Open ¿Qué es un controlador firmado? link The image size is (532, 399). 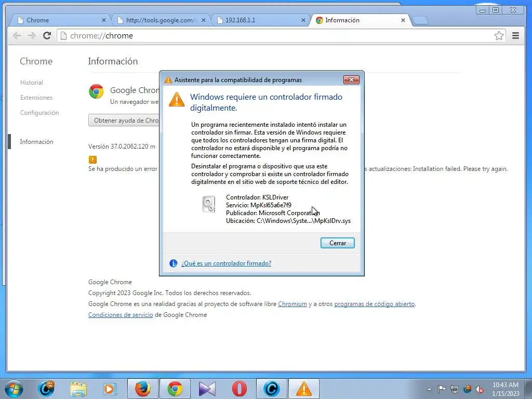coord(227,263)
